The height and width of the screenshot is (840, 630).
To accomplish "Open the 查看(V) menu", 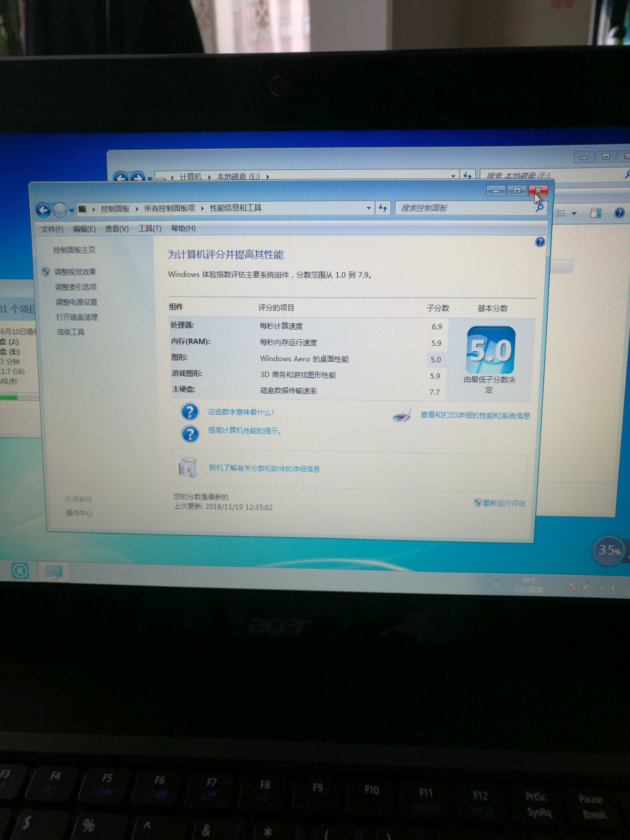I will tap(117, 228).
